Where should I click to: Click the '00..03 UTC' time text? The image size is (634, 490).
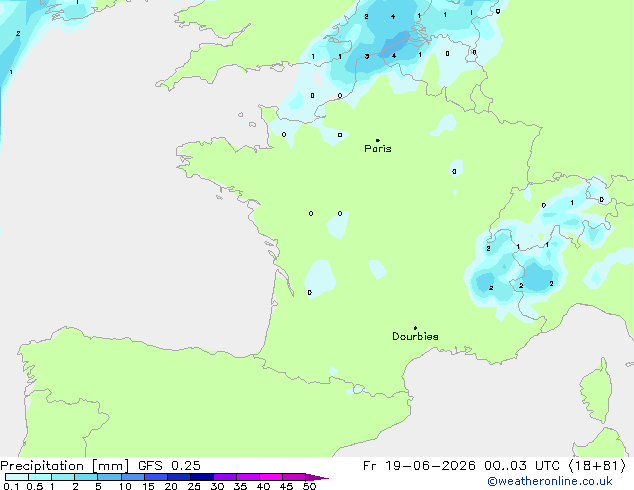[522, 466]
